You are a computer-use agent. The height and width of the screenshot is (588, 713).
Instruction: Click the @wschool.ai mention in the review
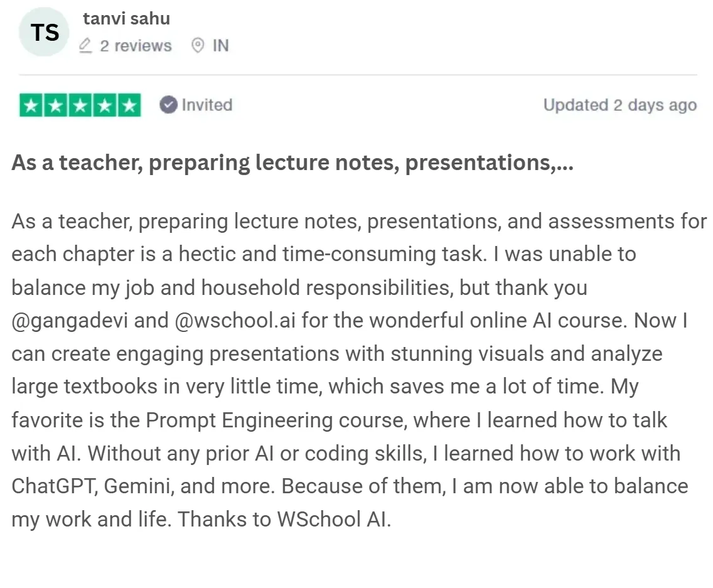[x=235, y=321]
